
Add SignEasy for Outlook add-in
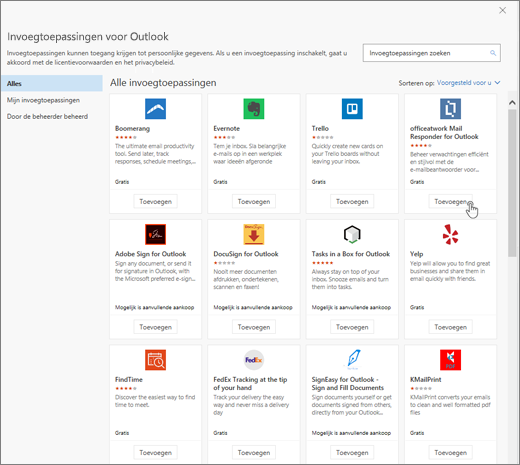coord(352,453)
